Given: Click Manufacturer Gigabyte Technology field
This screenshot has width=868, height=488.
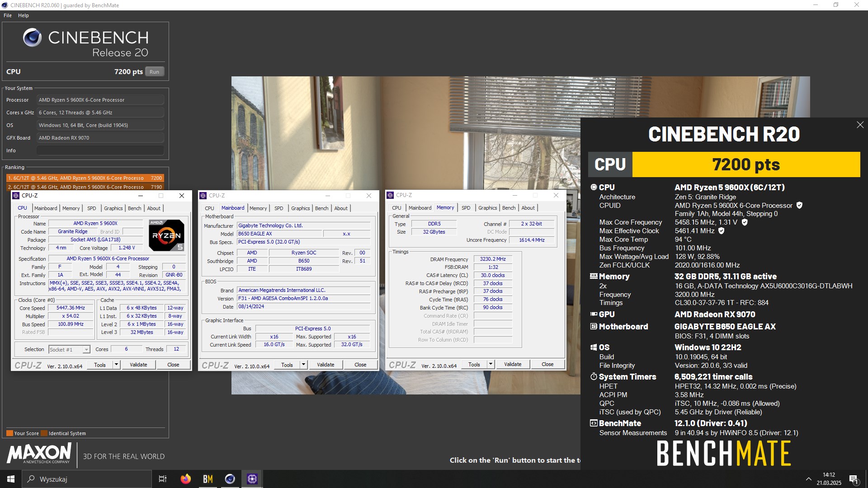Looking at the screenshot, I should coord(304,225).
